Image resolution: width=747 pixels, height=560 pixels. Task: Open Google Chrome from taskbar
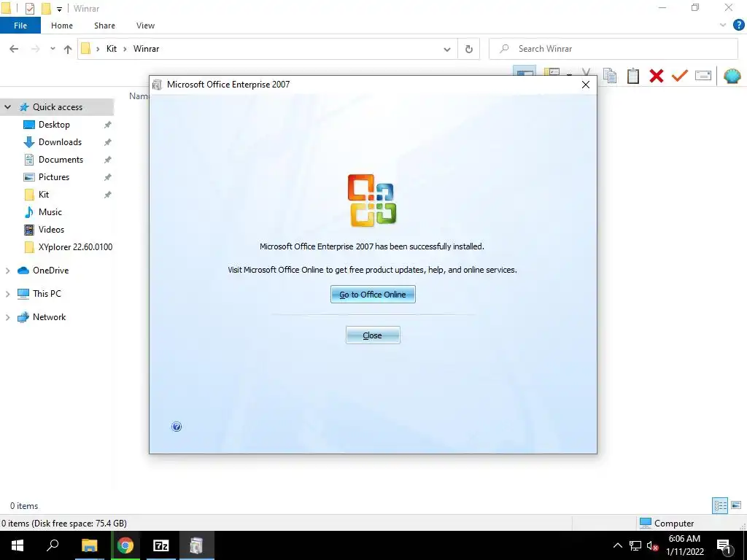pyautogui.click(x=125, y=545)
